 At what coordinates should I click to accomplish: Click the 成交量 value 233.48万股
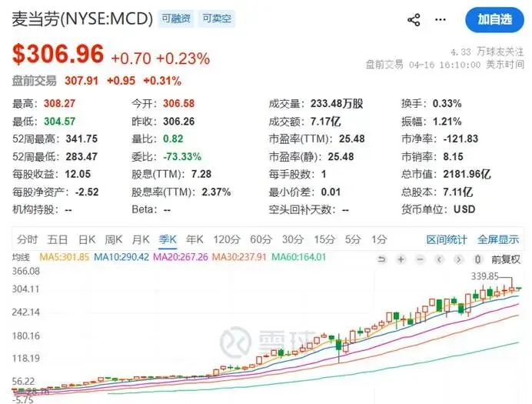coord(337,104)
